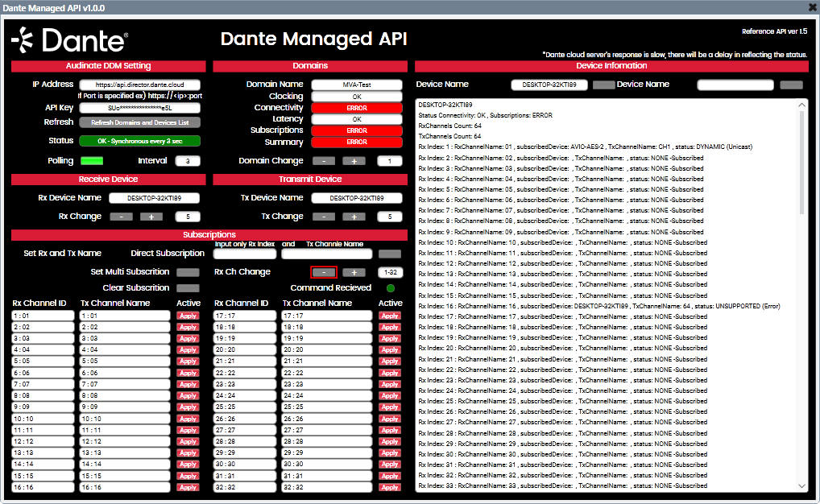This screenshot has width=820, height=504.
Task: Click the Tx Device Name field
Action: click(x=357, y=198)
